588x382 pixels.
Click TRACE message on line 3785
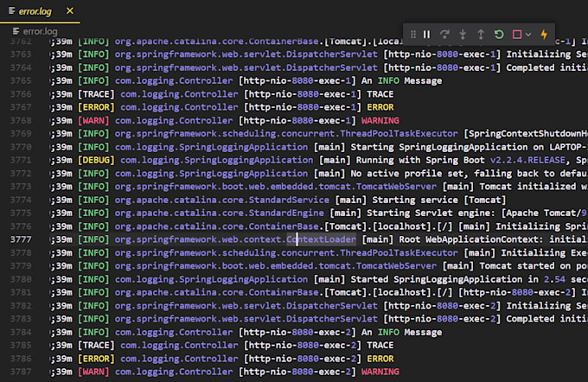pyautogui.click(x=380, y=345)
